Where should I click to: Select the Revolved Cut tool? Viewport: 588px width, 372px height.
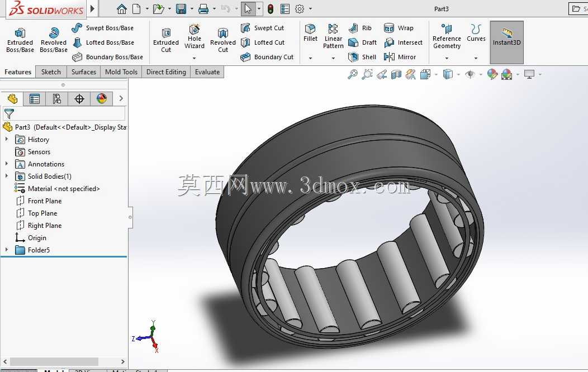[223, 40]
